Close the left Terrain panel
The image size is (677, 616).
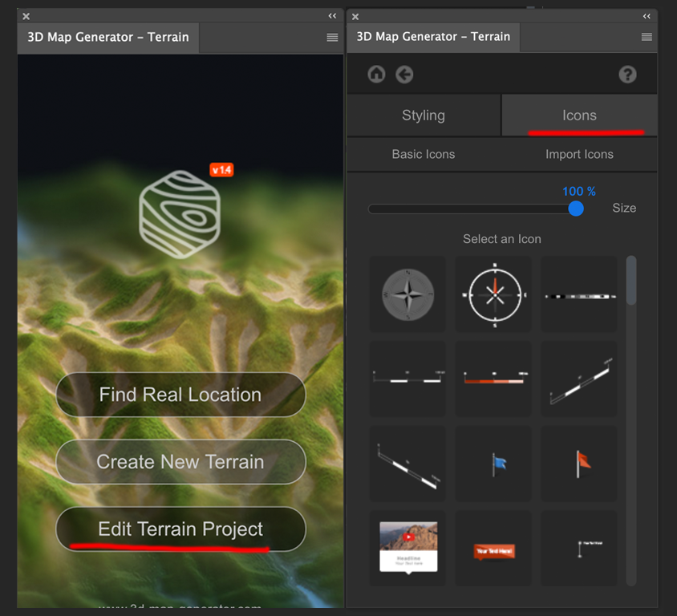pos(26,16)
